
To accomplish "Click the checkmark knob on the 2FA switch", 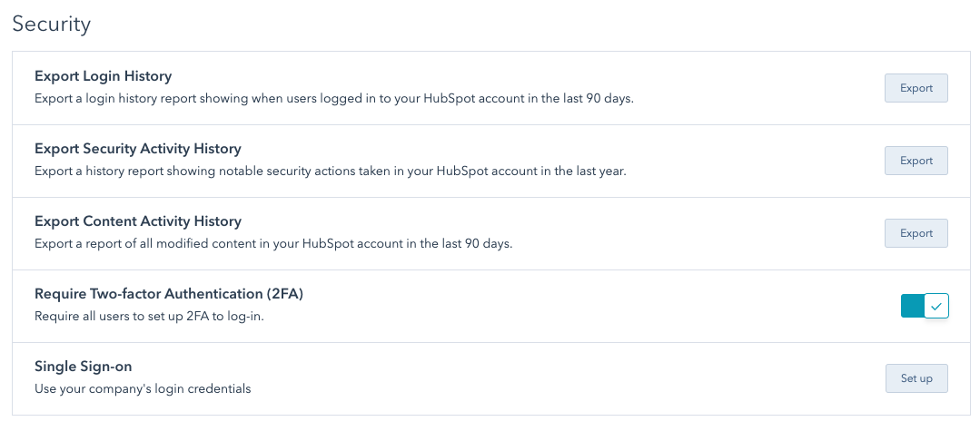I will [936, 306].
